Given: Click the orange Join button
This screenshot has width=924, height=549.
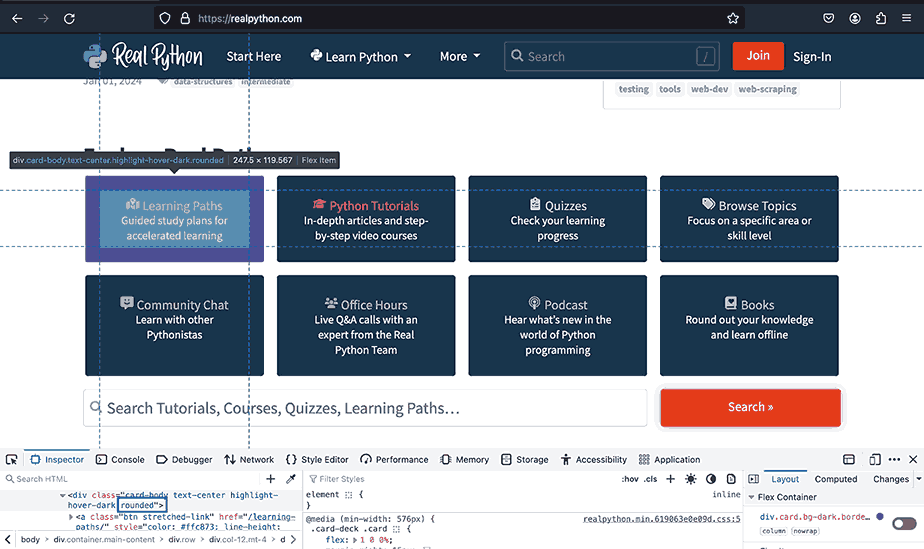Looking at the screenshot, I should 758,55.
